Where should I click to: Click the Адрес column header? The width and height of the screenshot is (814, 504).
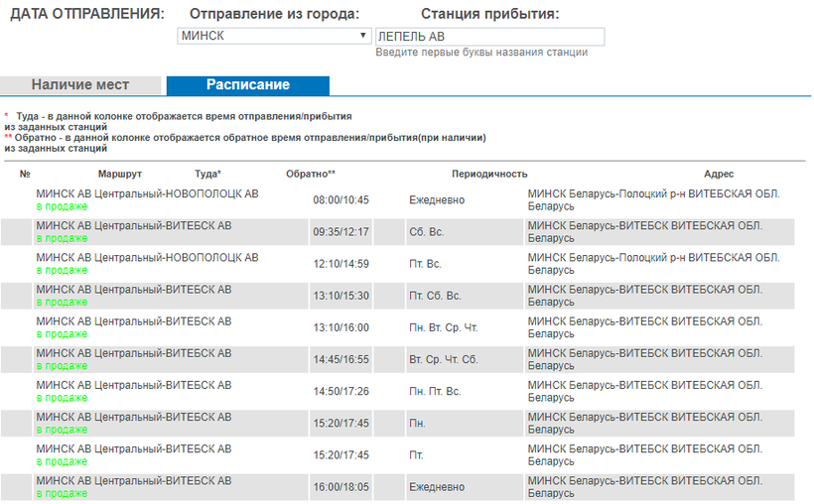point(719,174)
